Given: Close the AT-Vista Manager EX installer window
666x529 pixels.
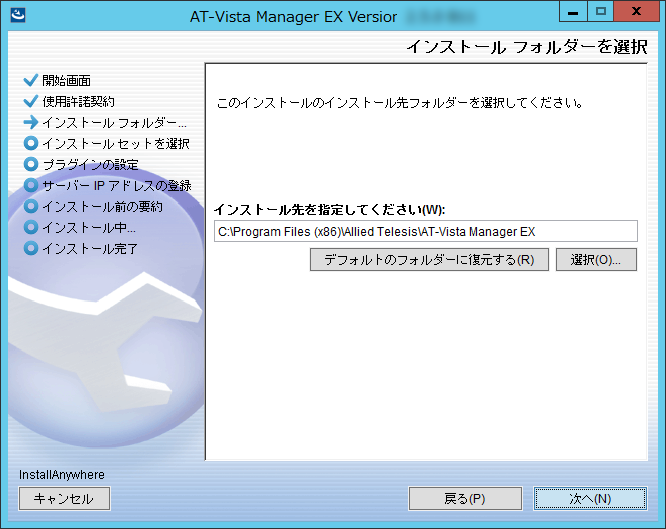Looking at the screenshot, I should (637, 14).
